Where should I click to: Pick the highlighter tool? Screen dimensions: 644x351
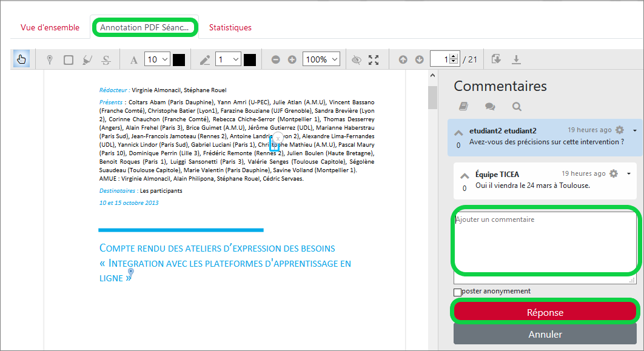(87, 59)
